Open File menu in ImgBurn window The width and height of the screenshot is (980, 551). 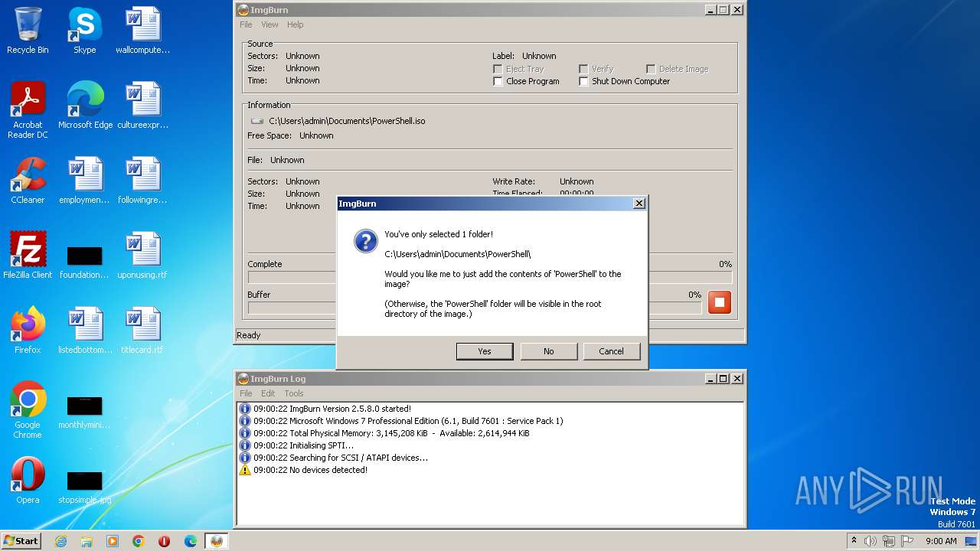point(246,24)
